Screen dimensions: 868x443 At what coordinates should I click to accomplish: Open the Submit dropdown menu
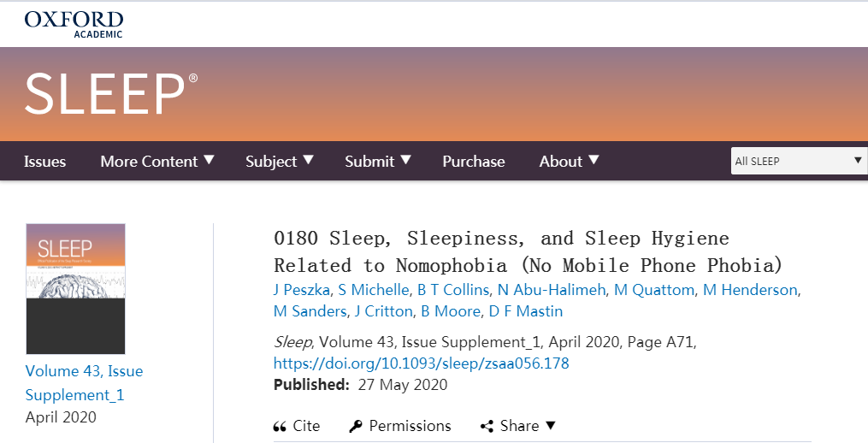378,161
